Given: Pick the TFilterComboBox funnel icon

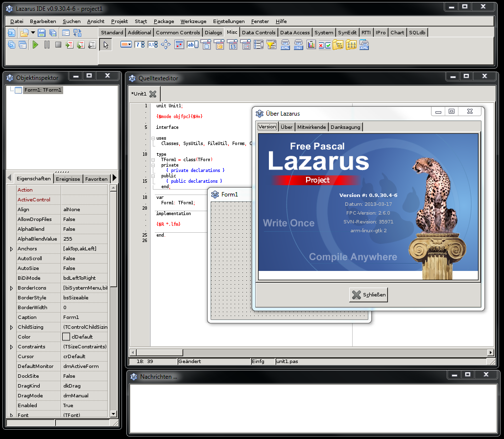Looking at the screenshot, I should tap(272, 45).
